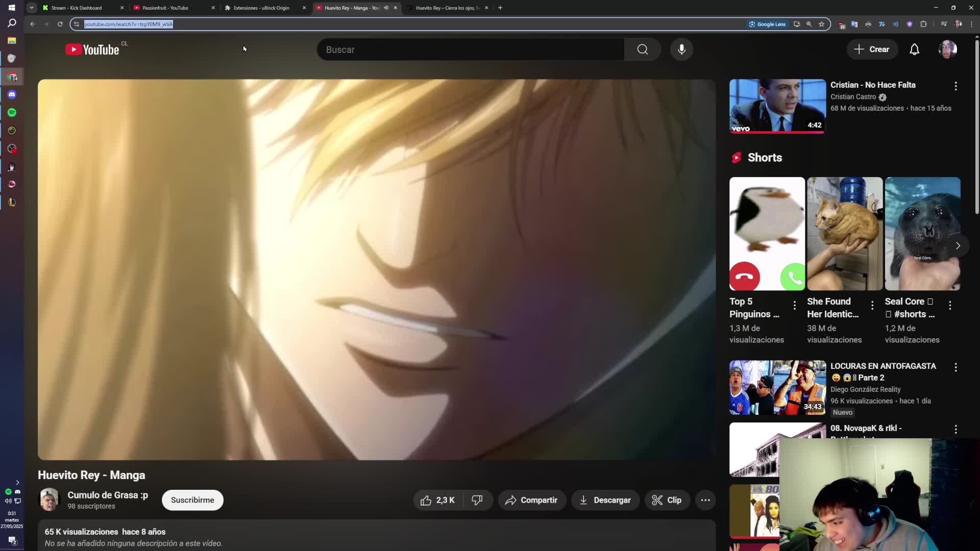980x551 pixels.
Task: Open Top 5 Pinguinos short
Action: 767,234
